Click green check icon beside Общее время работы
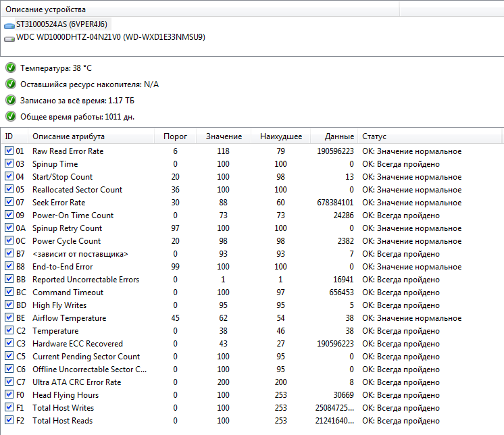 pyautogui.click(x=10, y=117)
